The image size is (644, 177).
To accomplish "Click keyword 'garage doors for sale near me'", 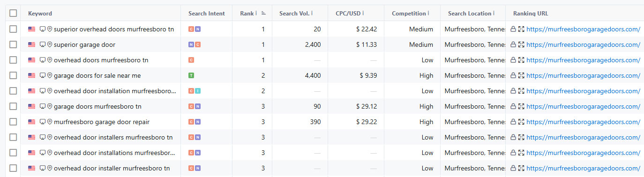I will point(97,75).
